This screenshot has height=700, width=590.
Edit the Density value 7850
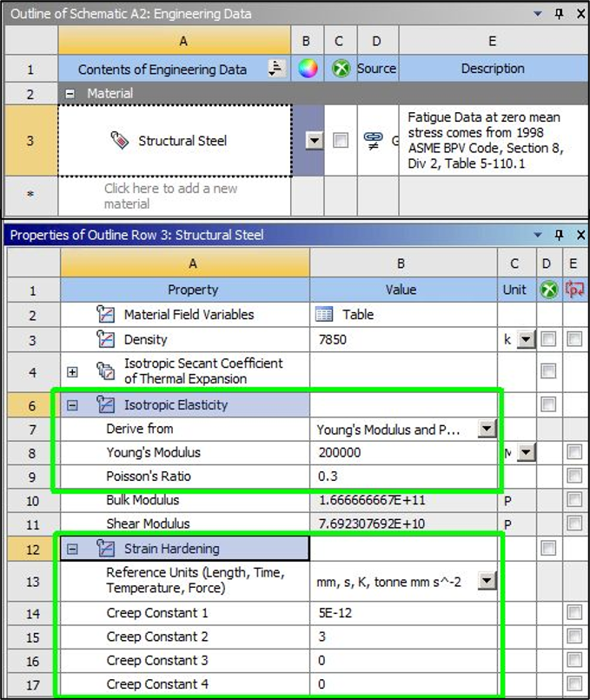(x=403, y=339)
